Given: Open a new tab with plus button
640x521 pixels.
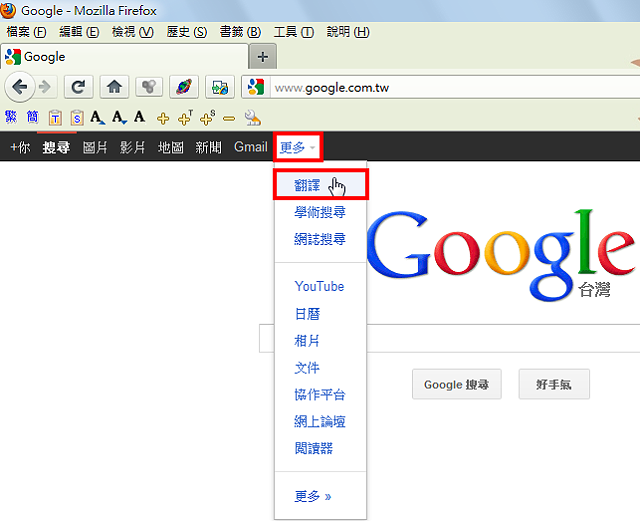Looking at the screenshot, I should [263, 57].
